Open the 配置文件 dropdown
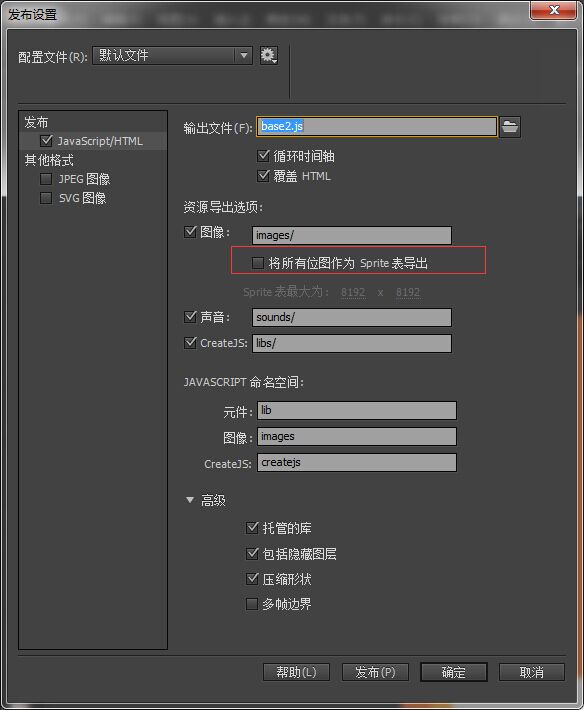 pos(172,56)
